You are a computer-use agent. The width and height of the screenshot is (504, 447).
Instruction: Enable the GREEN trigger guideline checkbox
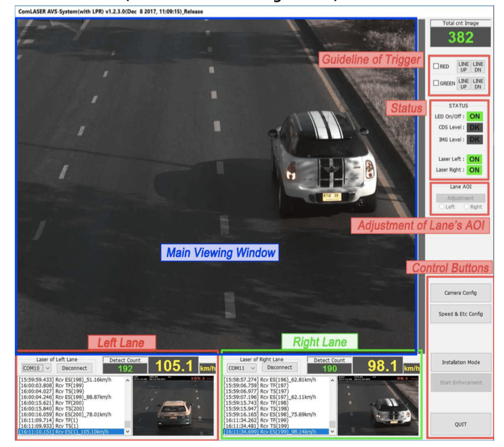click(x=436, y=83)
